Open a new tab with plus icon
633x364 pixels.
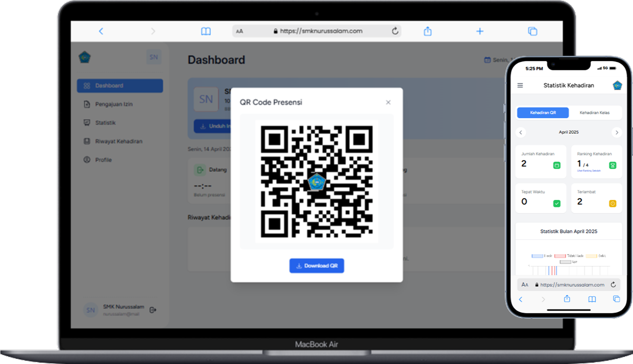click(479, 31)
